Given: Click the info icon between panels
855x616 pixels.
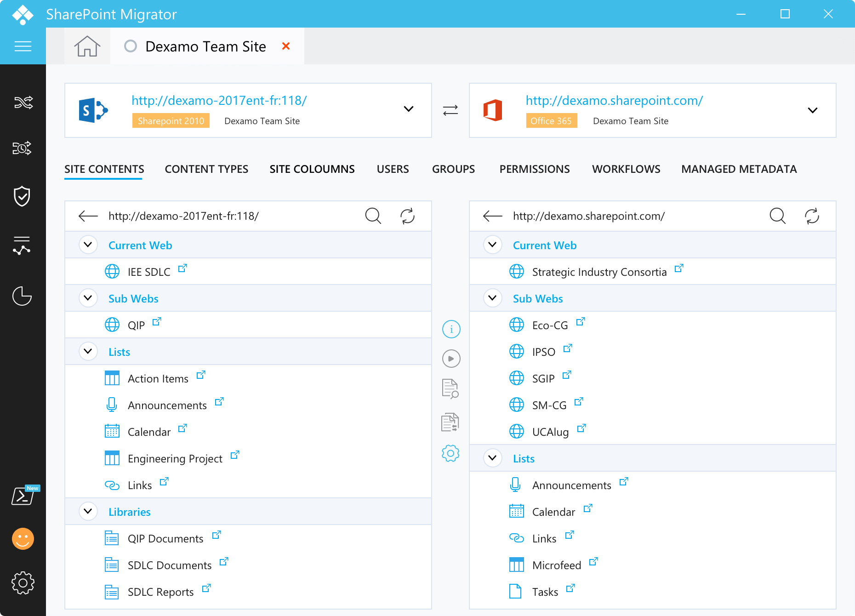Looking at the screenshot, I should (x=451, y=329).
